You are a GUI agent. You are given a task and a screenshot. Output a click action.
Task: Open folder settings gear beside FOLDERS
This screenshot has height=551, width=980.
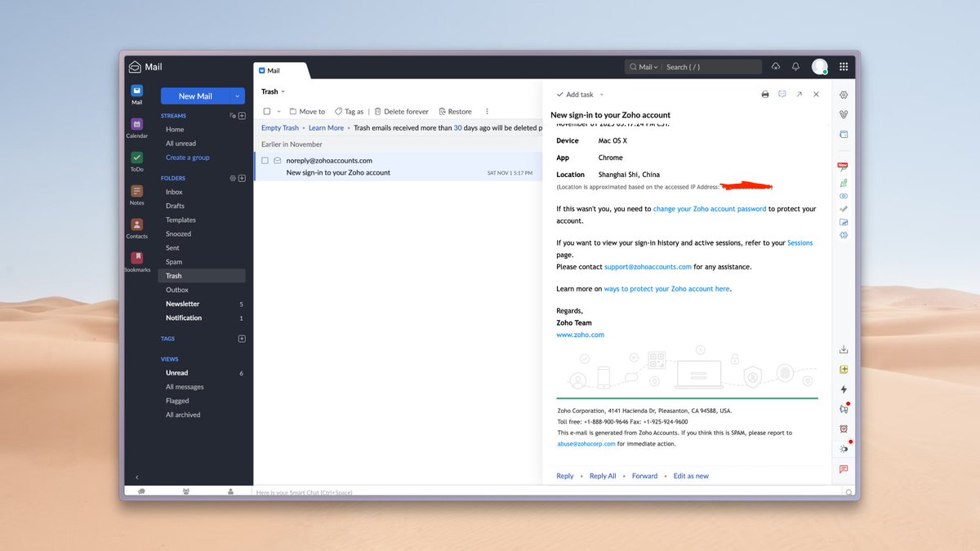pyautogui.click(x=233, y=178)
